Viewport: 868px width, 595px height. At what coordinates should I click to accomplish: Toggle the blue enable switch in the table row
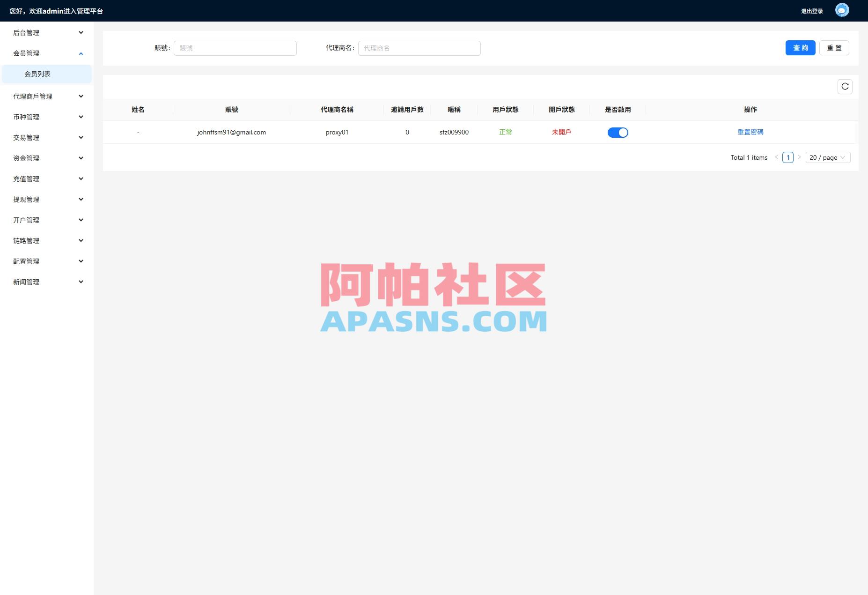coord(618,132)
